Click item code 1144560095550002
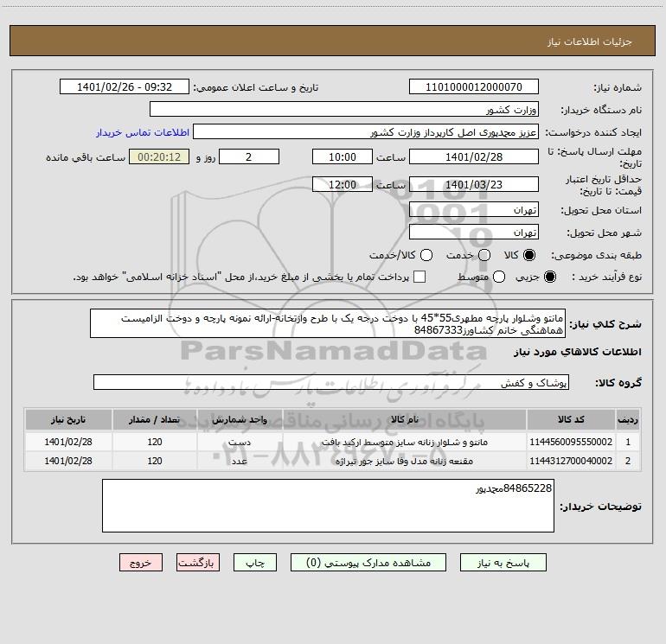 point(571,442)
